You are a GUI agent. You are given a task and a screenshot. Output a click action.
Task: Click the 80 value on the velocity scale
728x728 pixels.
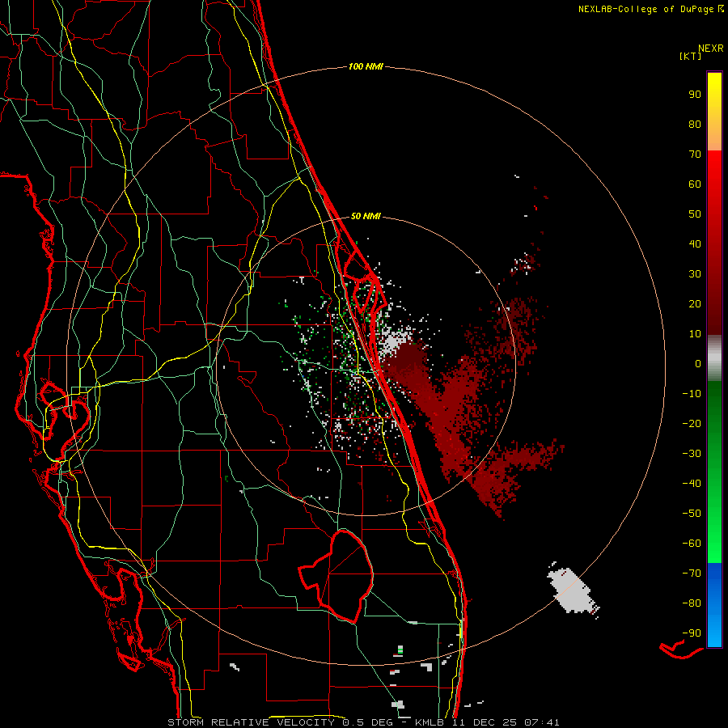(695, 124)
